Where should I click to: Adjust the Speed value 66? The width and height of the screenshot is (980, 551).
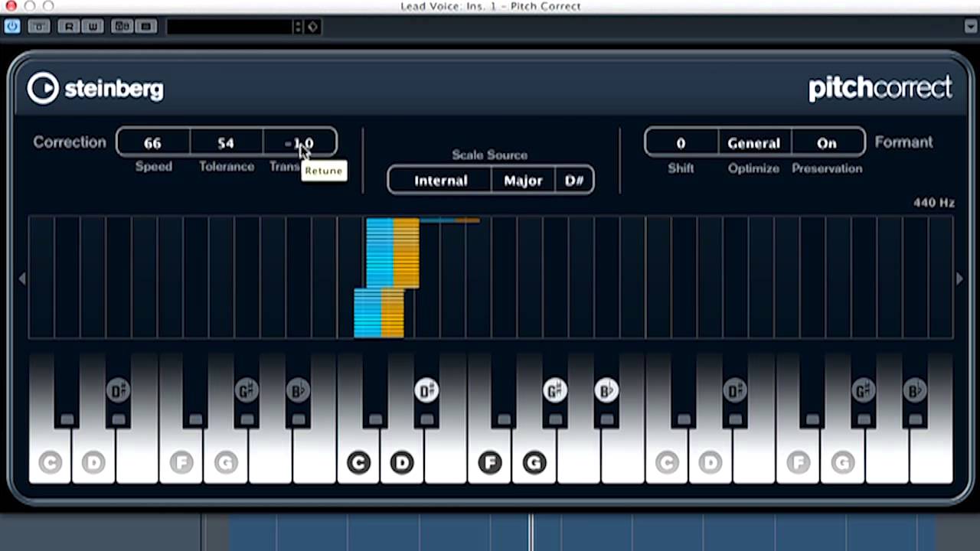click(153, 143)
